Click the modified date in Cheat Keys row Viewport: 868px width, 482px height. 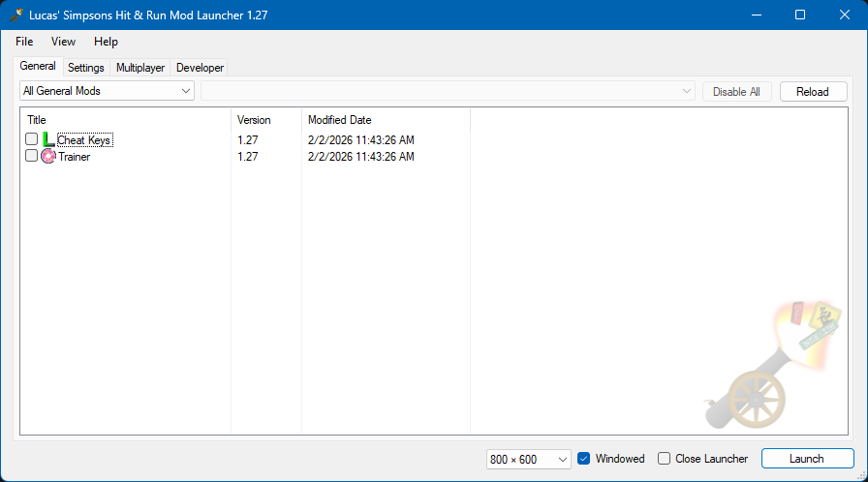[361, 139]
